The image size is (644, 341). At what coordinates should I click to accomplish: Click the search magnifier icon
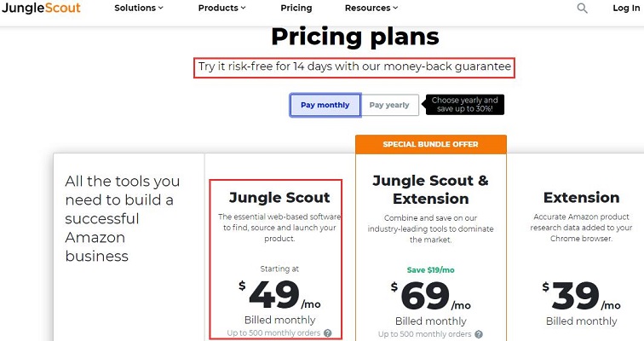(582, 9)
